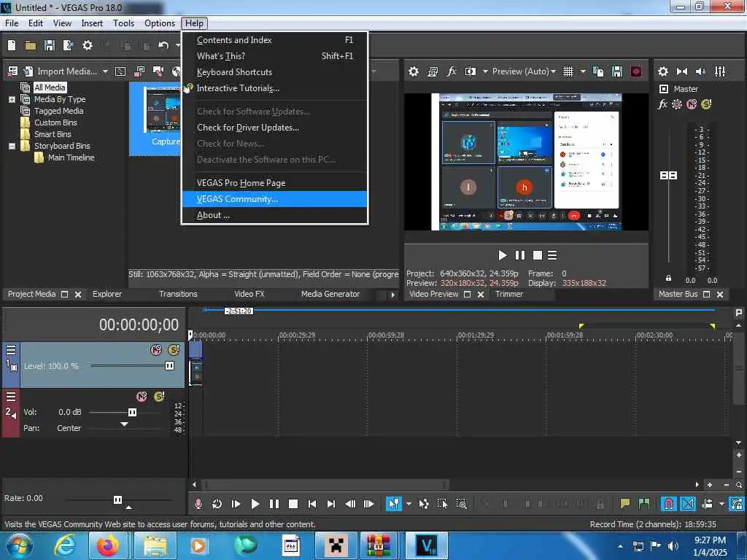Select Normal Edit Tool in timeline toolbar
This screenshot has width=747, height=560.
coord(393,504)
